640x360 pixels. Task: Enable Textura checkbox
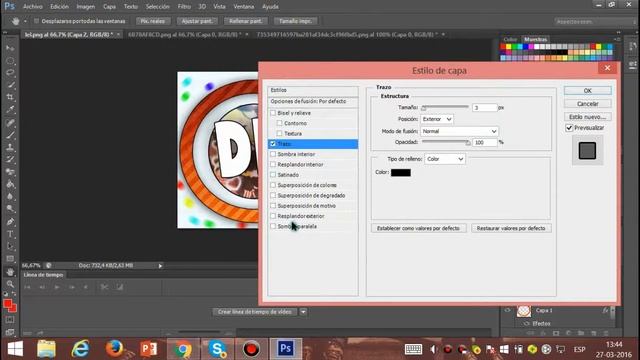279,133
